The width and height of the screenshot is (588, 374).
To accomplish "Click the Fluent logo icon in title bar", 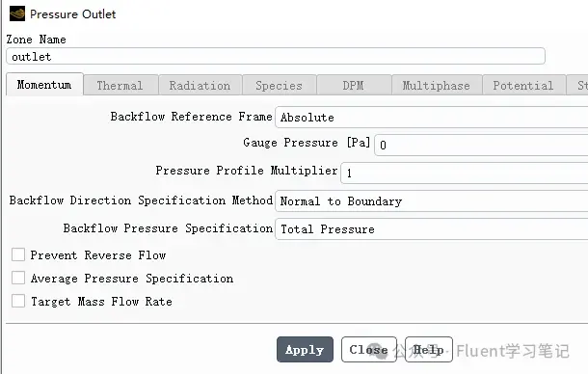I will (x=17, y=13).
